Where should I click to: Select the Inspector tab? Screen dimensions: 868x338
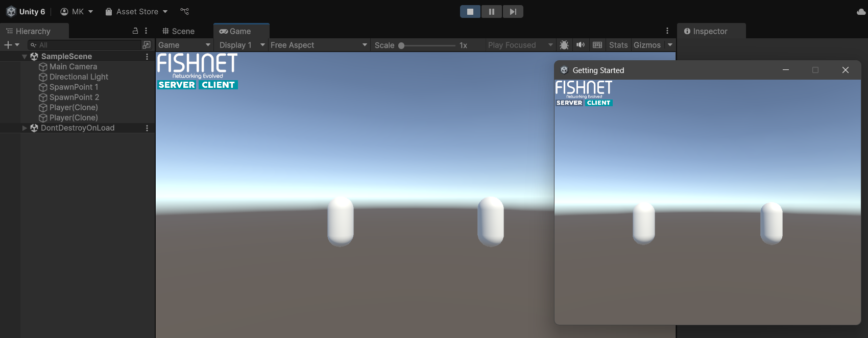pyautogui.click(x=711, y=31)
